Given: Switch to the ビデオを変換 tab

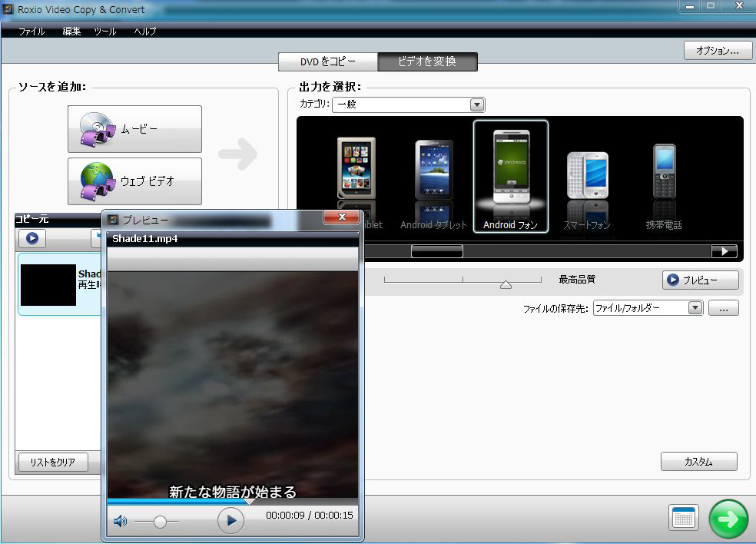Looking at the screenshot, I should [427, 61].
